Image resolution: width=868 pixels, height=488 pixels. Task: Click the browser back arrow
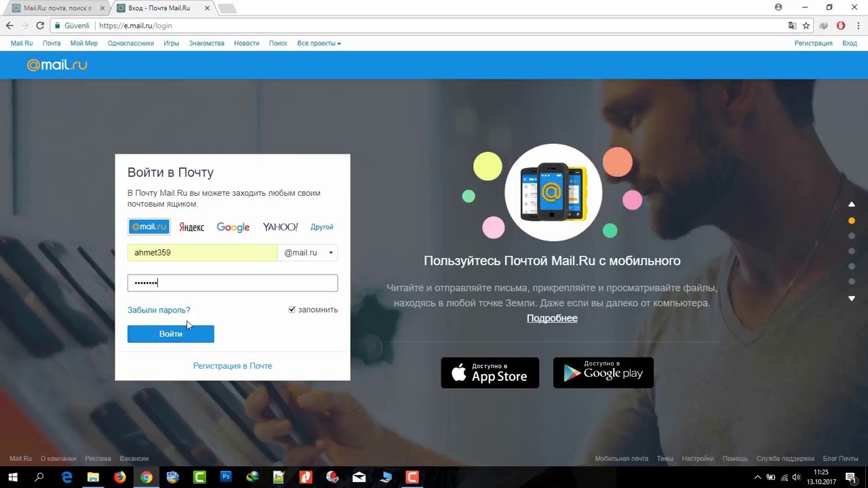pos(9,26)
